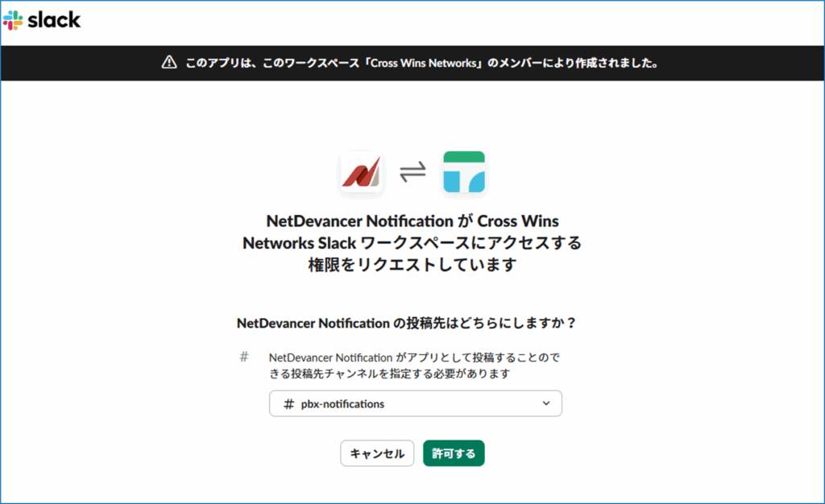Click the gray hash icon beside description
Image resolution: width=825 pixels, height=504 pixels.
244,357
